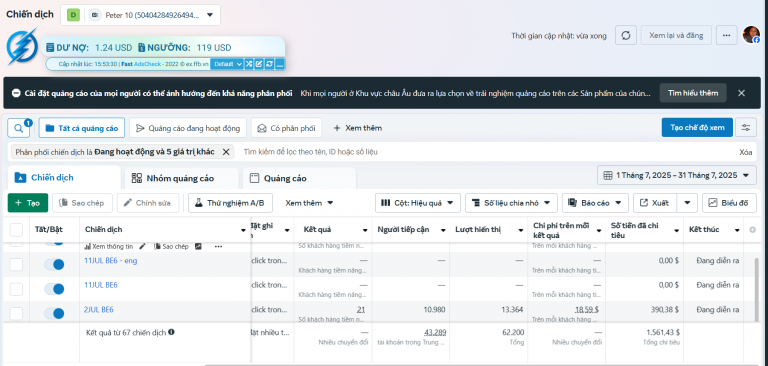This screenshot has width=768, height=366.
Task: Switch to the Quảng cáo tab
Action: (x=299, y=178)
